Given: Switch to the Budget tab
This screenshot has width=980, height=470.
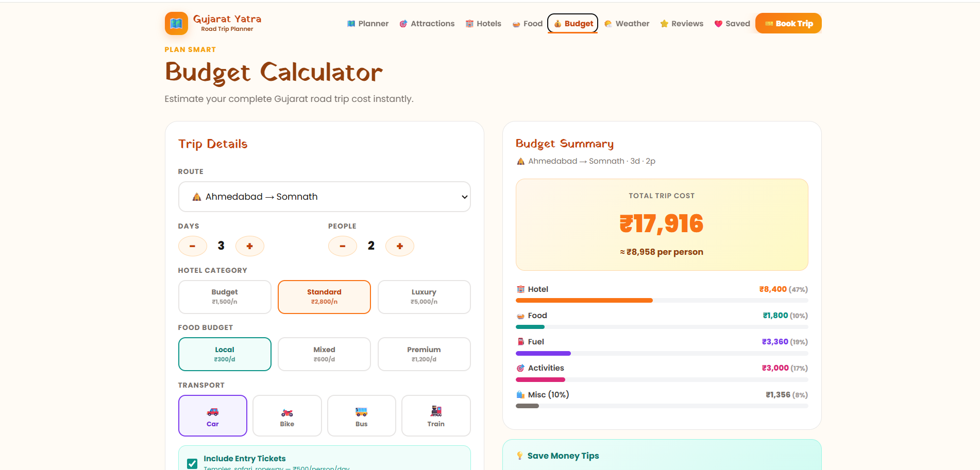Looking at the screenshot, I should (x=572, y=23).
